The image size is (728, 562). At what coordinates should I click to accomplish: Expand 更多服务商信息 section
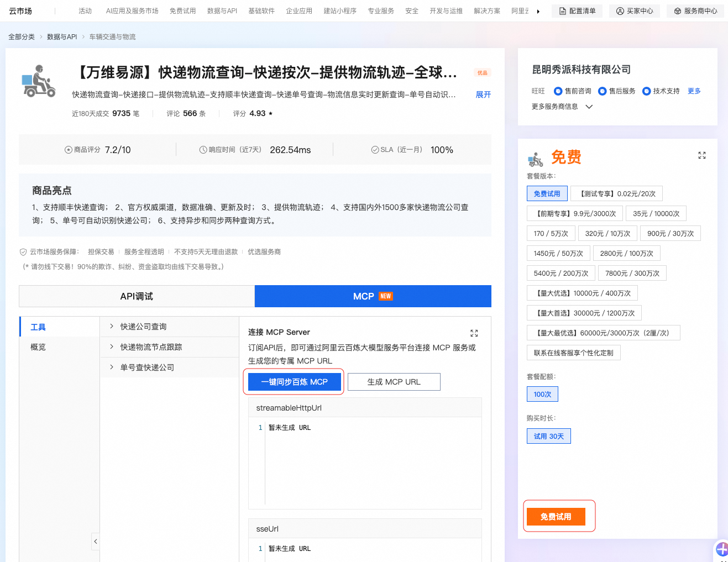pos(562,107)
